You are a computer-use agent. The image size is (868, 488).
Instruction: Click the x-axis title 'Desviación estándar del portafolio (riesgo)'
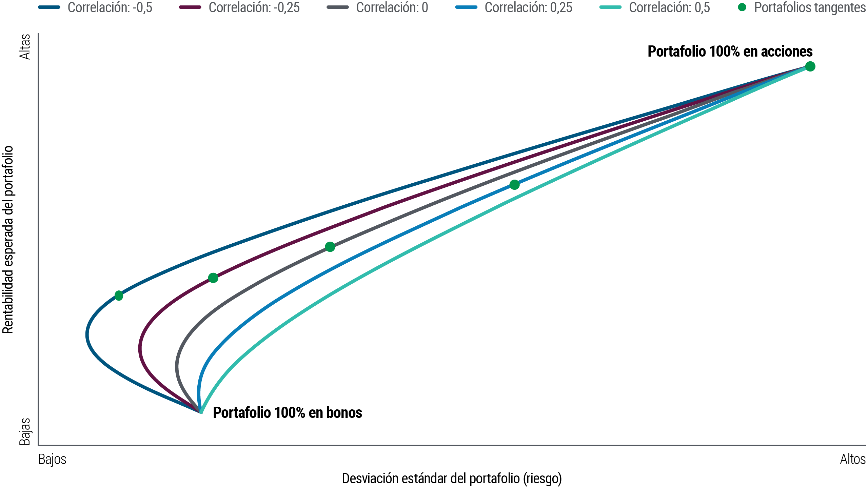(452, 479)
